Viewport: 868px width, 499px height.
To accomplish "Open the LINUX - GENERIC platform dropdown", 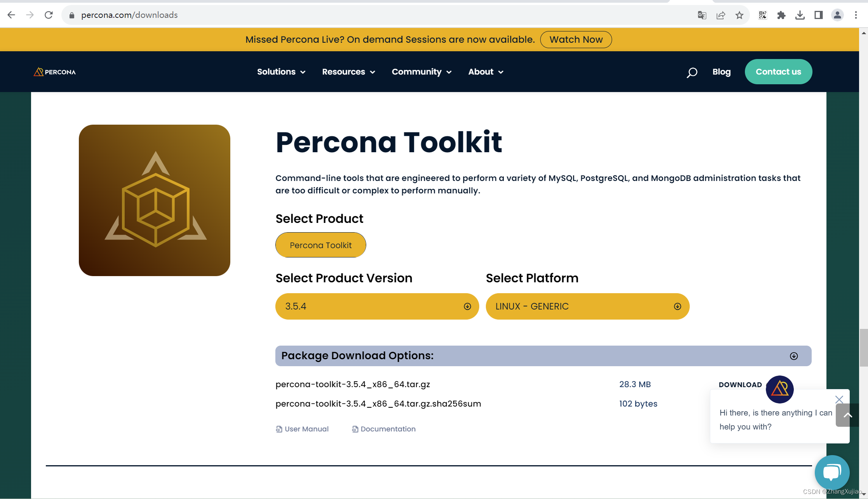I will point(588,306).
